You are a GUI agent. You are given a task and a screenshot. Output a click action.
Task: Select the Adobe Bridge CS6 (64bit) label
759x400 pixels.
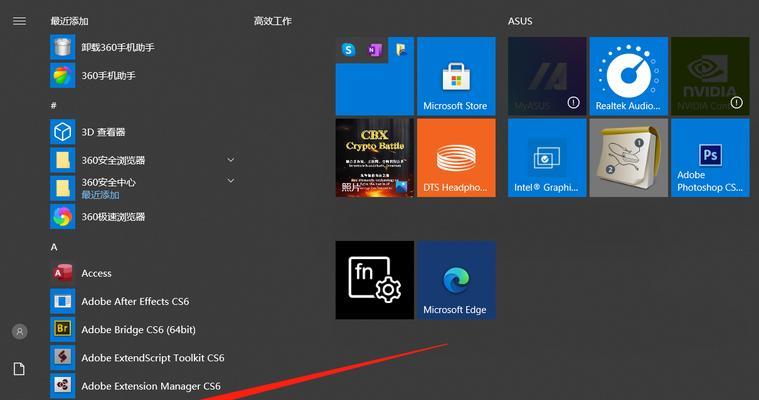138,329
